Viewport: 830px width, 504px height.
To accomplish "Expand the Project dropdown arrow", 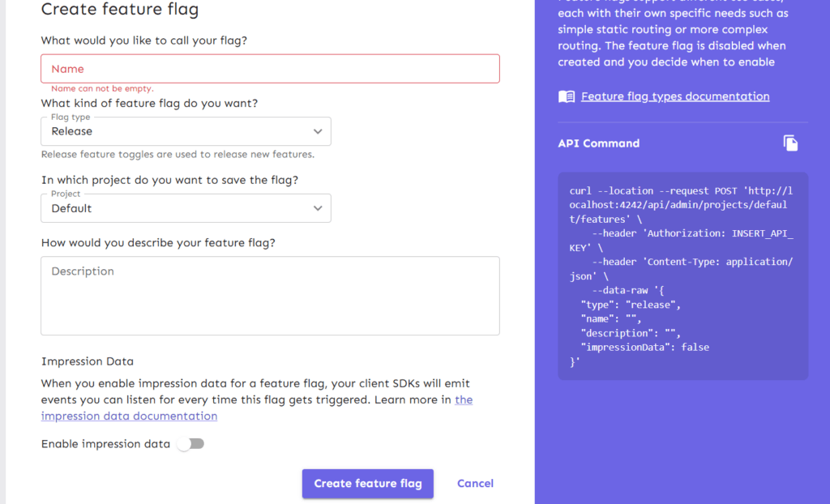I will click(317, 208).
